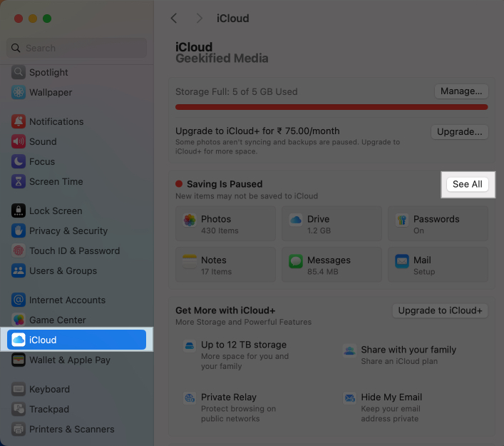This screenshot has height=446, width=504.
Task: Click the Hide My Email icon
Action: (x=349, y=398)
